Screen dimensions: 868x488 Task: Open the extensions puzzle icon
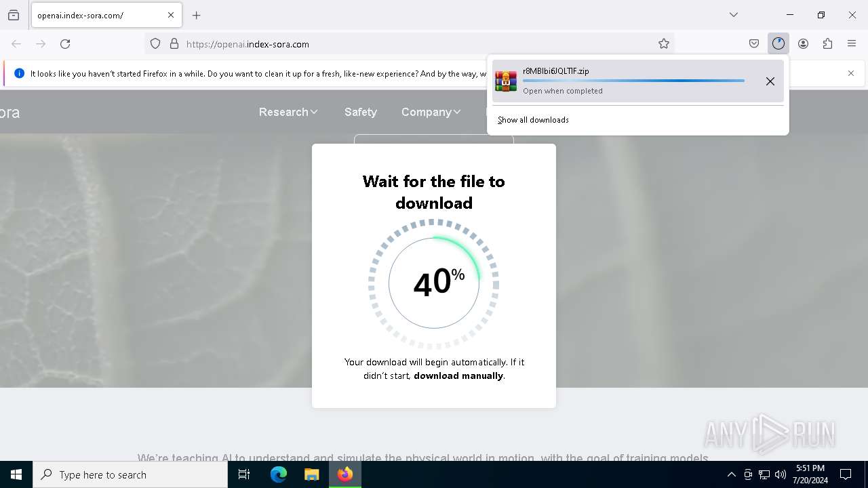tap(827, 44)
